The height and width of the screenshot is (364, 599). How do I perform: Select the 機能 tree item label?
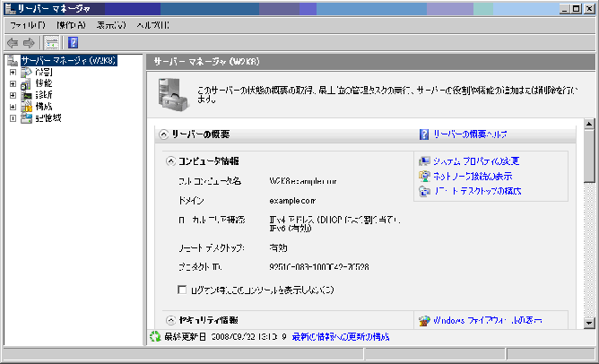pos(44,83)
